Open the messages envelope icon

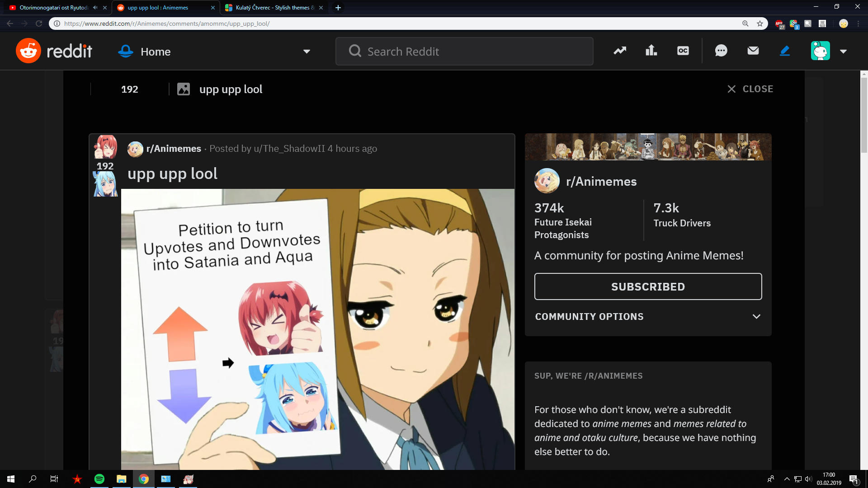pos(753,51)
